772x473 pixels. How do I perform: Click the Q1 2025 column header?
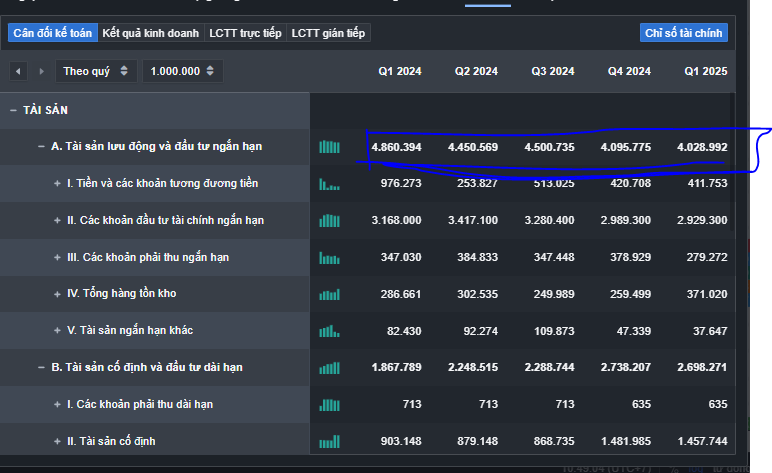click(705, 71)
